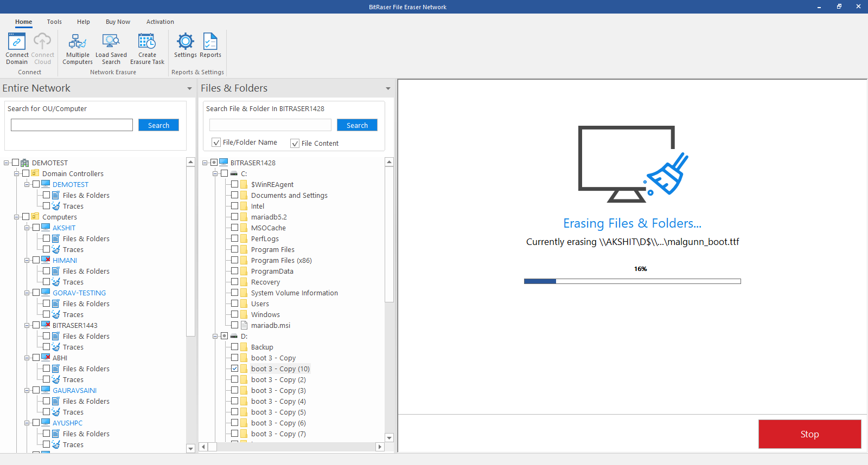Click the Files tree horizontal scrollbar
This screenshot has height=465, width=868.
pos(212,447)
